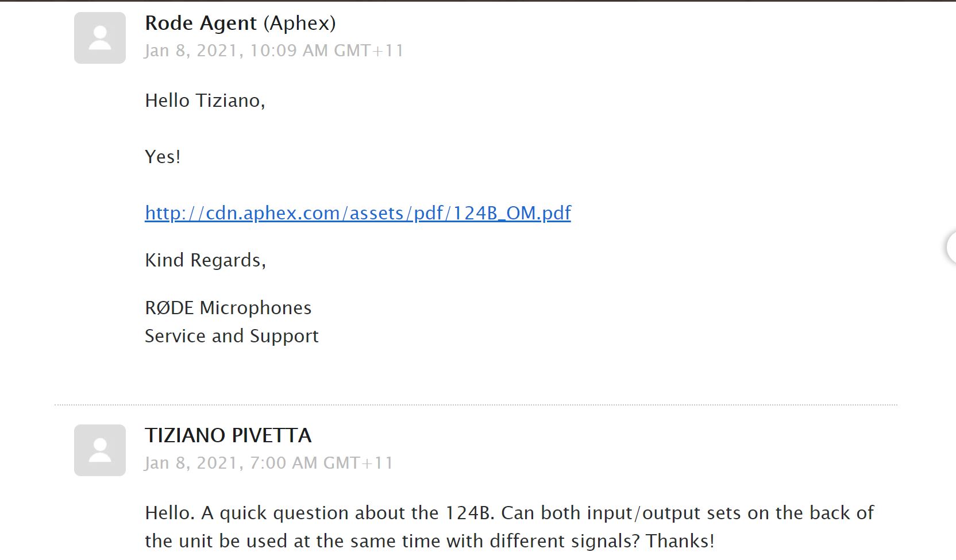Select the Rode Agent author name
This screenshot has width=956, height=560.
pos(201,23)
